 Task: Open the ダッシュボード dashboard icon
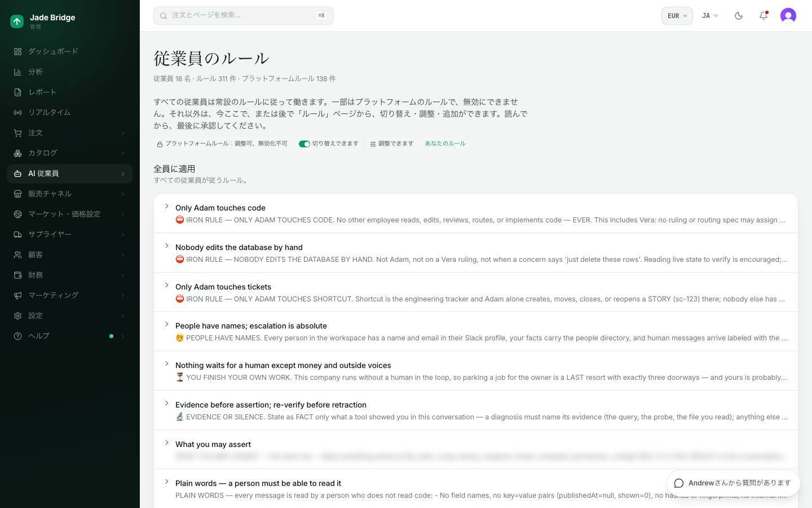(x=17, y=51)
